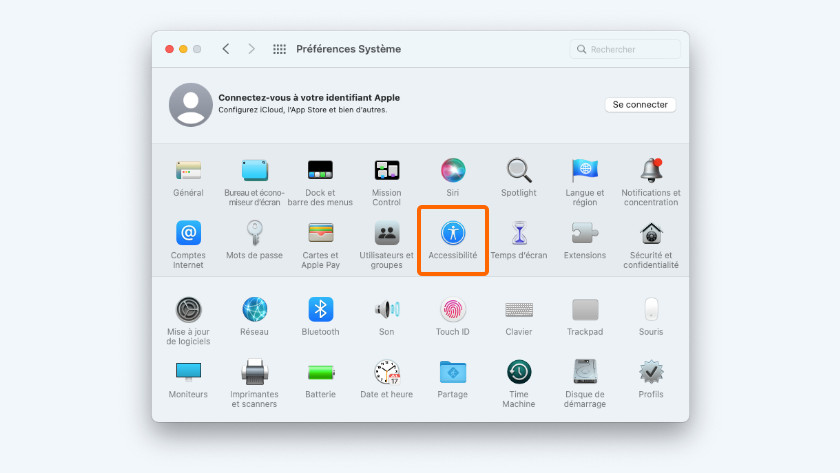
Task: Focus the Rechercher search field
Action: 625,49
